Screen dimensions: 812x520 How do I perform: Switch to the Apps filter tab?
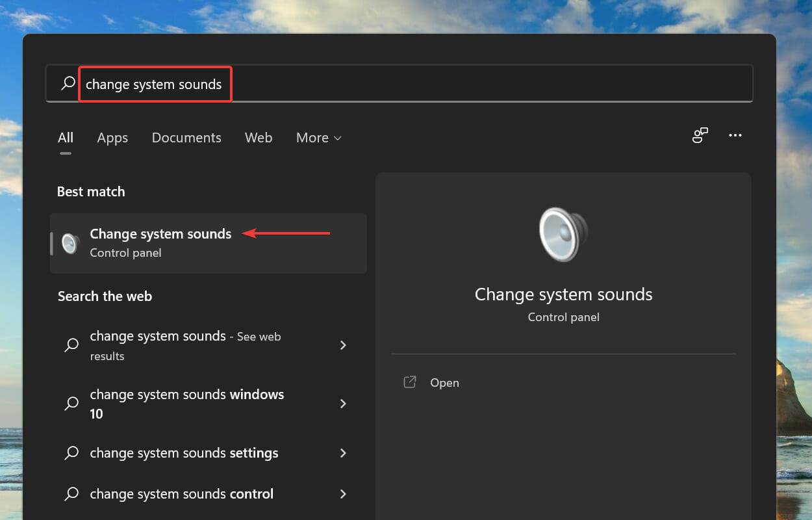click(x=112, y=137)
